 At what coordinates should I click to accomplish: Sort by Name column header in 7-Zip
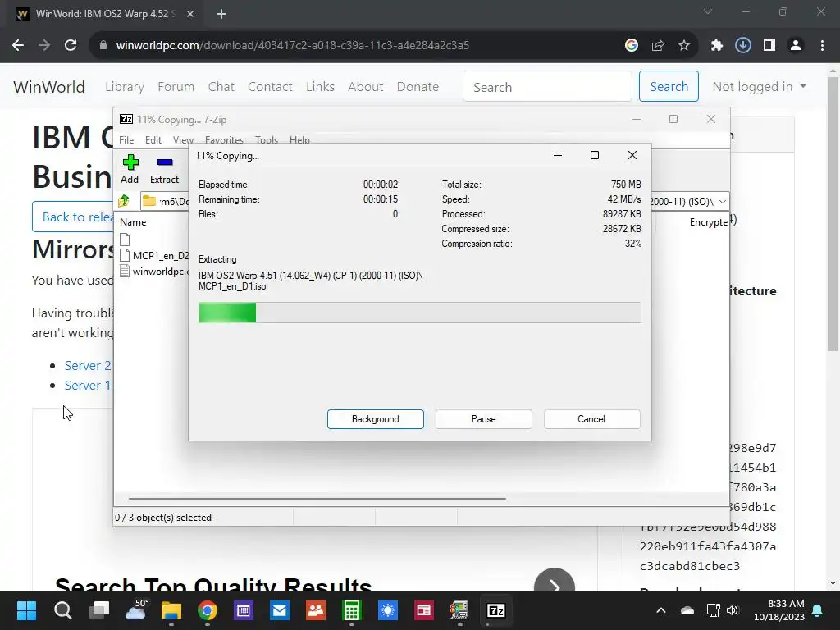coord(133,221)
